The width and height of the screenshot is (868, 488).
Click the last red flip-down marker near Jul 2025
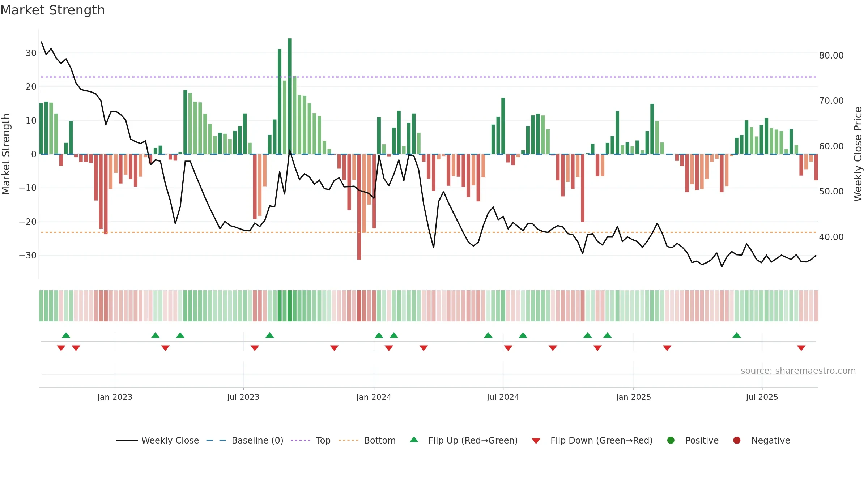tap(801, 348)
